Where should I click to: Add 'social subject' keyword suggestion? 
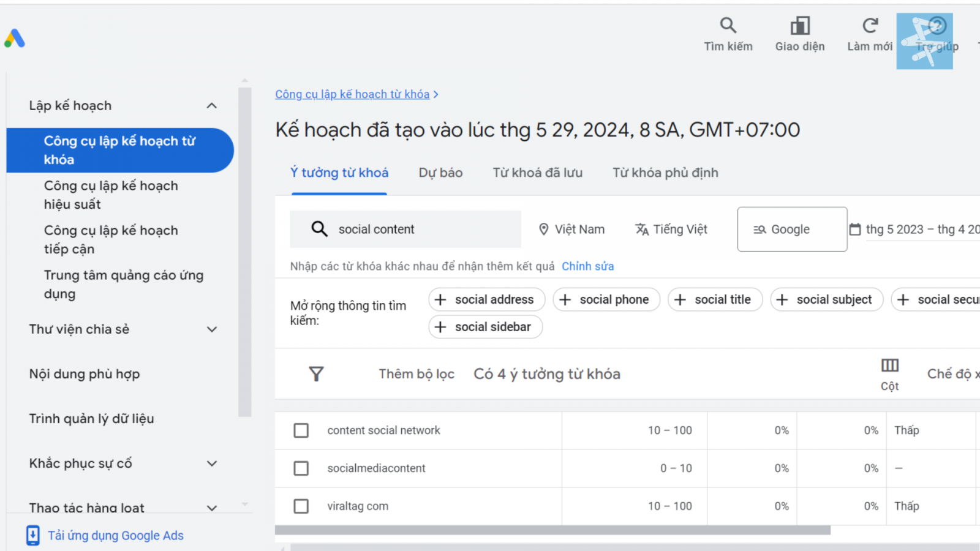click(x=826, y=299)
